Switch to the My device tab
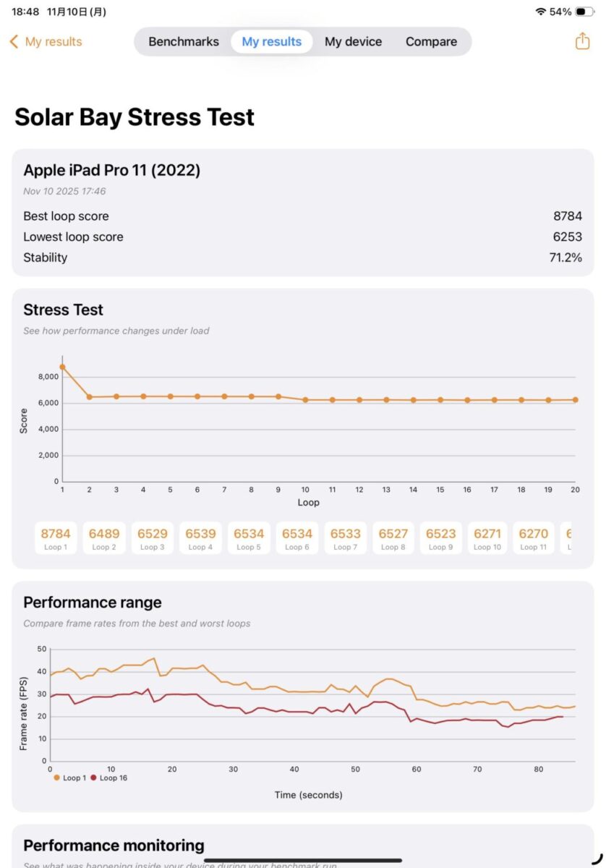 click(x=353, y=42)
